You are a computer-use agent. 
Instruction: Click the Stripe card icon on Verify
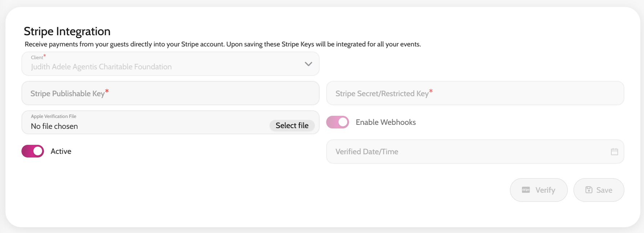tap(526, 190)
